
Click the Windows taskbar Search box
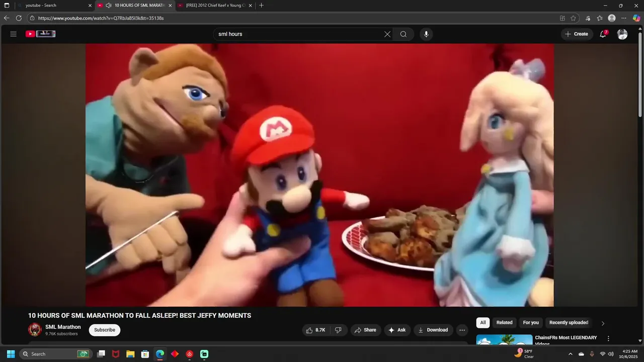click(x=55, y=354)
